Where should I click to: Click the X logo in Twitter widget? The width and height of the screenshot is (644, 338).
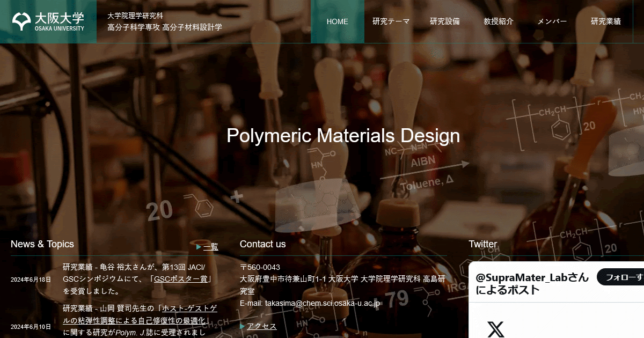tap(495, 329)
